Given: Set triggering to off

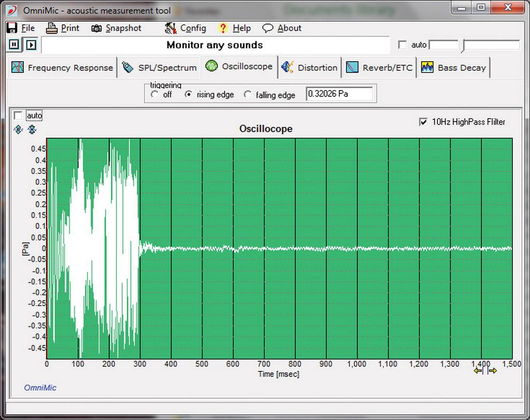Looking at the screenshot, I should tap(154, 94).
